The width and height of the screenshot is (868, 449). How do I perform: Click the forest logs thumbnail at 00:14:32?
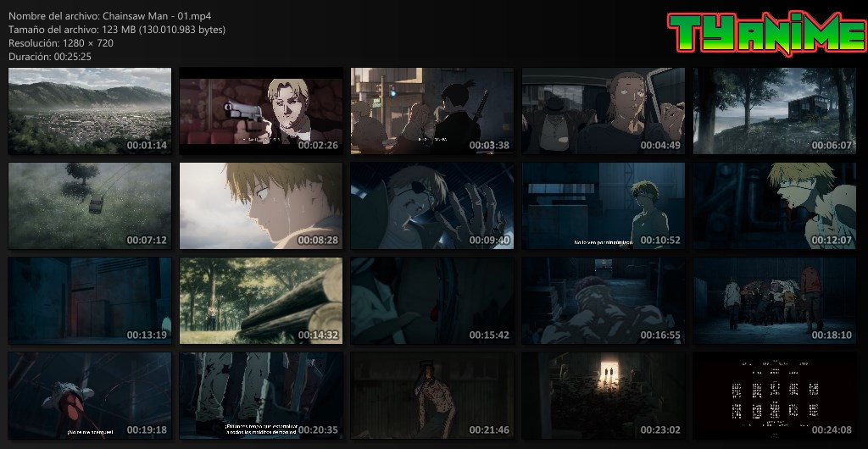[261, 301]
